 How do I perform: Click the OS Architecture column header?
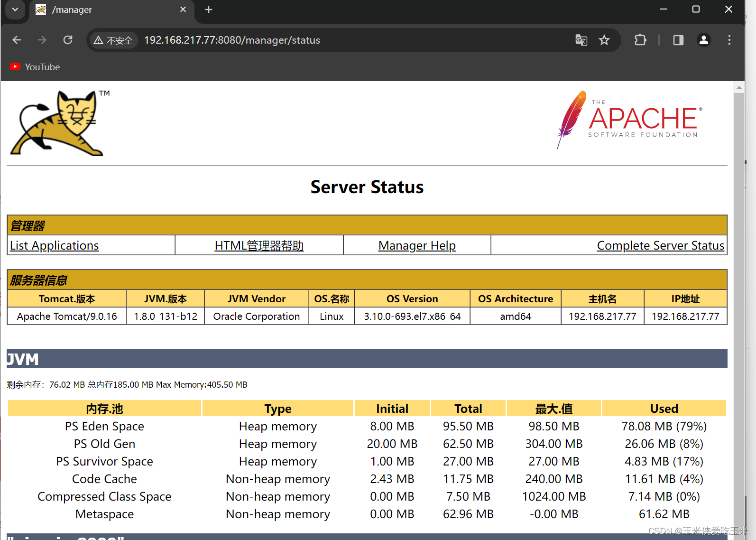point(516,299)
